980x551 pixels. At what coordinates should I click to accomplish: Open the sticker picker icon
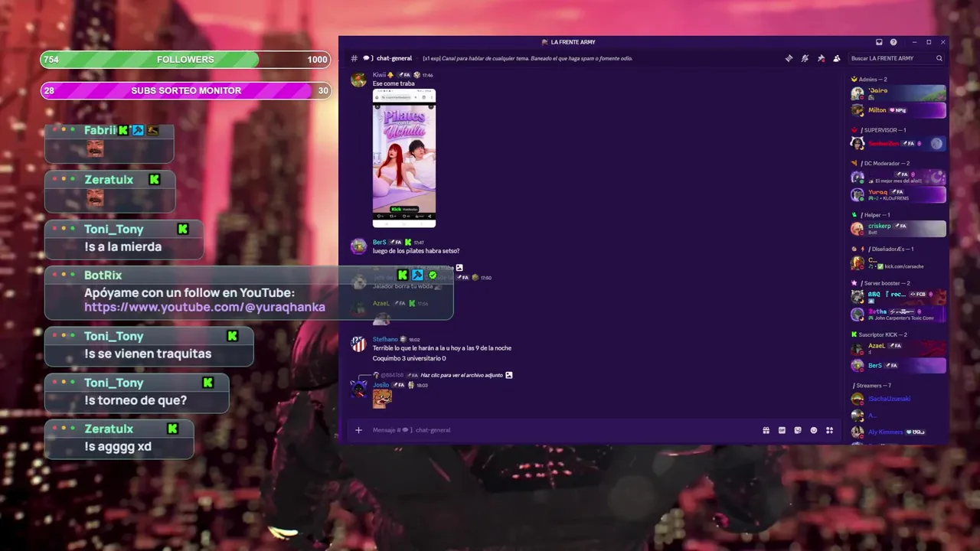(x=798, y=430)
